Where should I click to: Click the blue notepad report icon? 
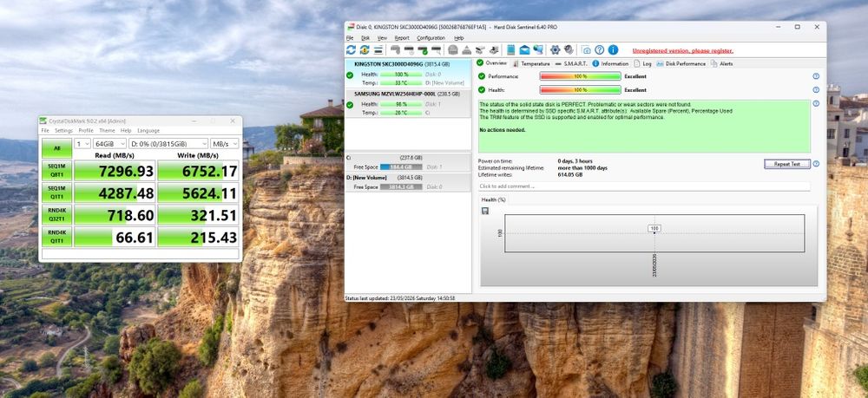(x=510, y=49)
